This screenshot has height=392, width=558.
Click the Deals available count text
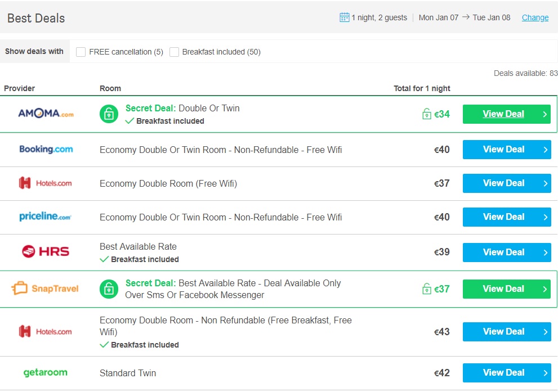(525, 73)
